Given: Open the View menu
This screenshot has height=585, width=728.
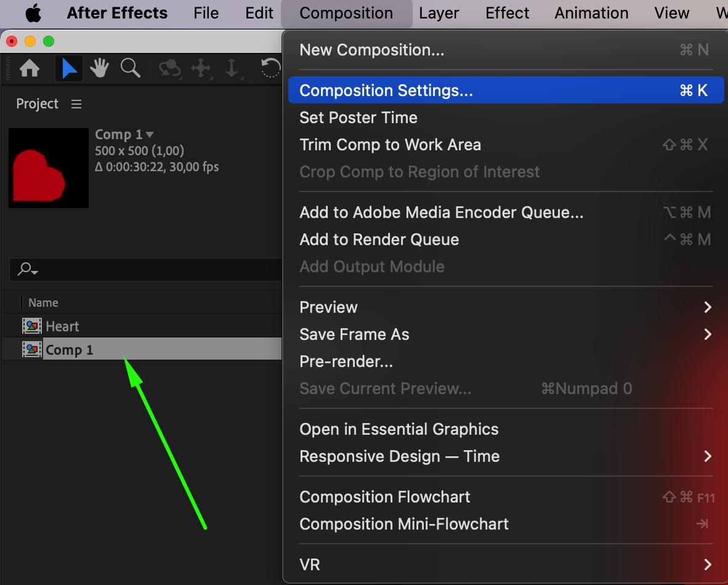Looking at the screenshot, I should (672, 13).
